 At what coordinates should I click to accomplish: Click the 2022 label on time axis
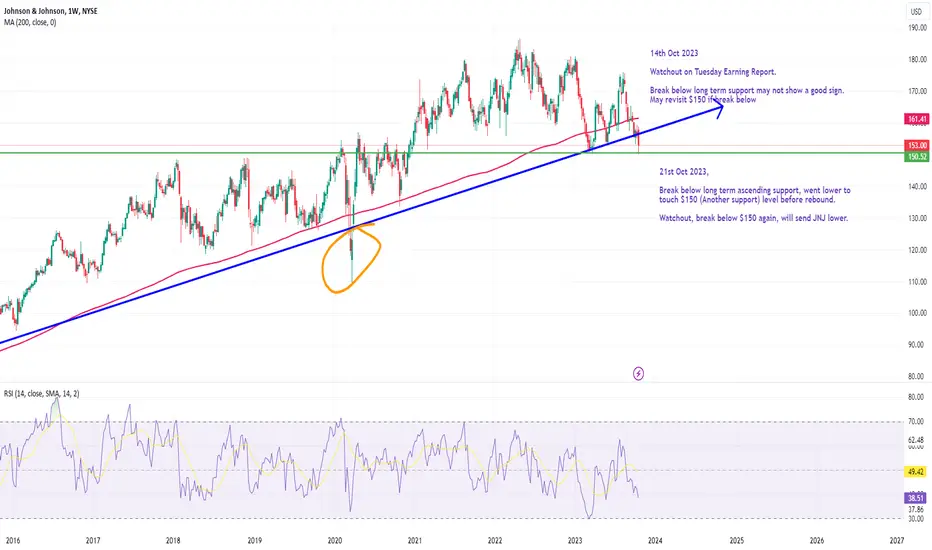click(495, 540)
